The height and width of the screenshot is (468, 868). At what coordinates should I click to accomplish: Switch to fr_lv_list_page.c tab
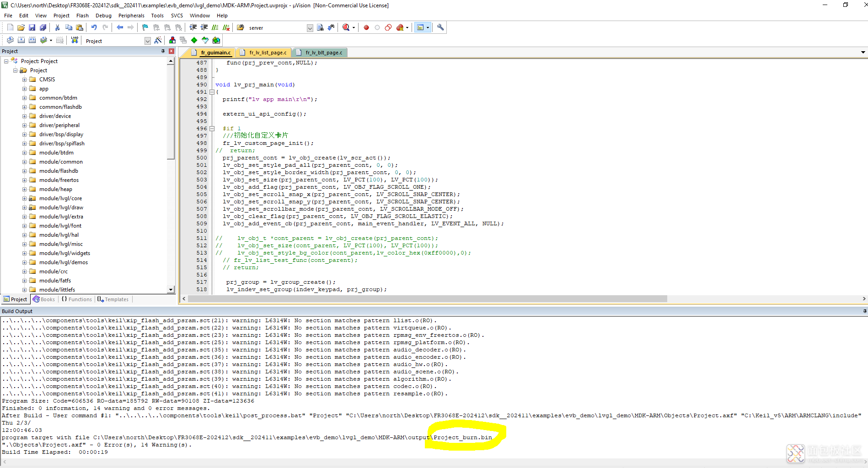tap(264, 53)
